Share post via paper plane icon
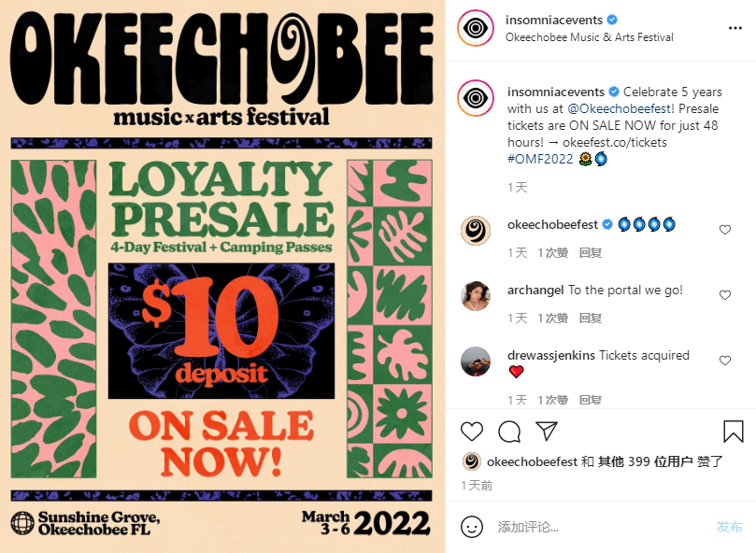756x553 pixels. (547, 431)
